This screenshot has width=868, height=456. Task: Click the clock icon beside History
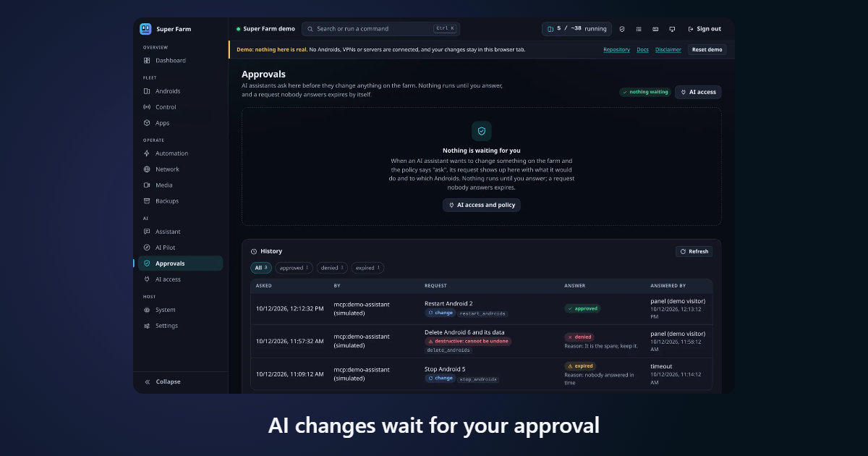click(254, 252)
